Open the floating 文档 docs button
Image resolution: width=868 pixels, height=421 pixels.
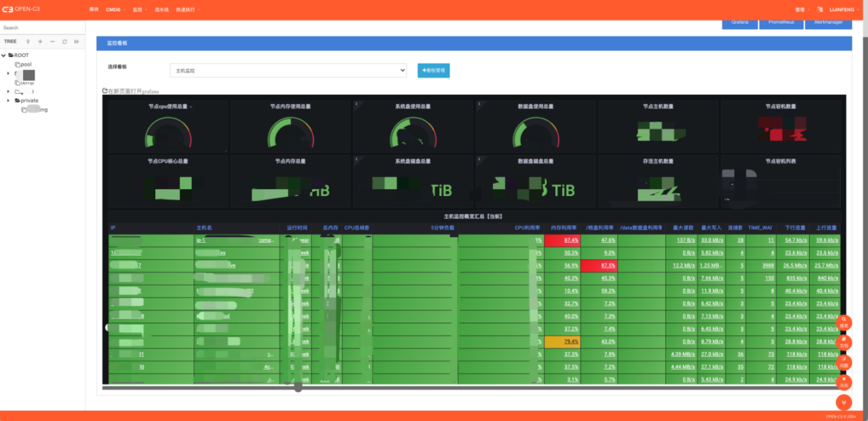pos(844,342)
